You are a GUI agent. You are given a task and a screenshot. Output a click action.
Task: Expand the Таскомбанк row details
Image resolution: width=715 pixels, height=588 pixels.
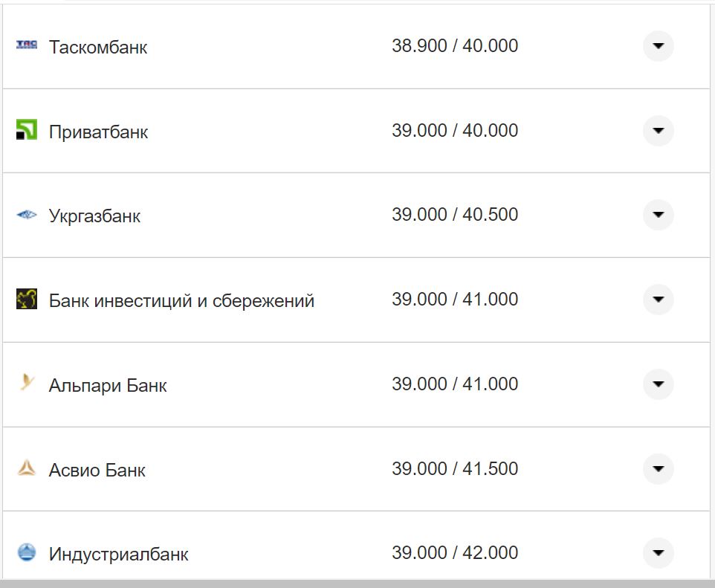(x=658, y=46)
